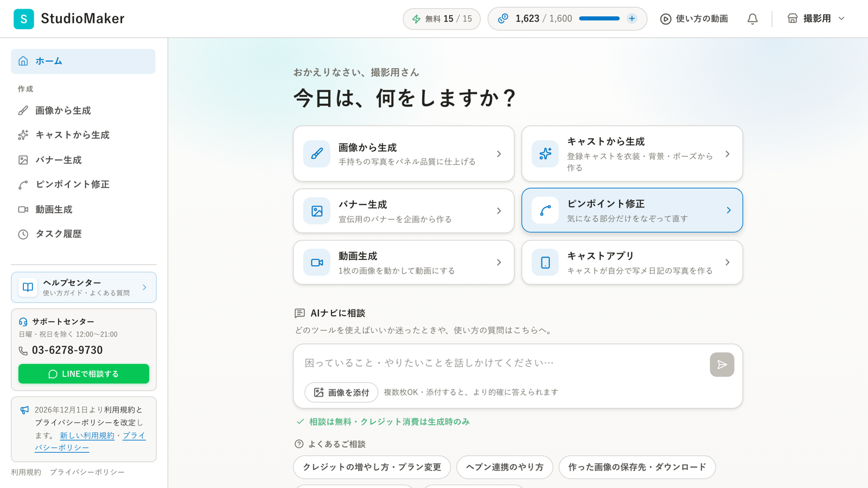The height and width of the screenshot is (488, 868).
Task: Expand the ヘルプセンター chevron
Action: coord(144,287)
